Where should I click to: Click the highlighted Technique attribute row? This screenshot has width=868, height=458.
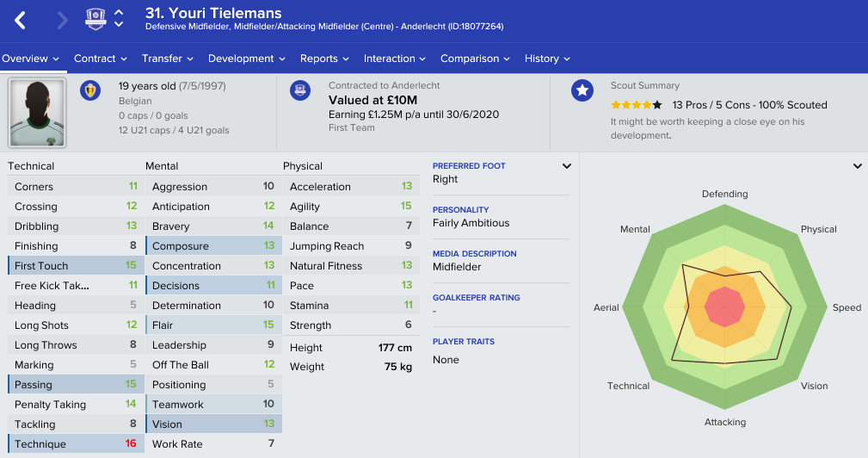[76, 444]
